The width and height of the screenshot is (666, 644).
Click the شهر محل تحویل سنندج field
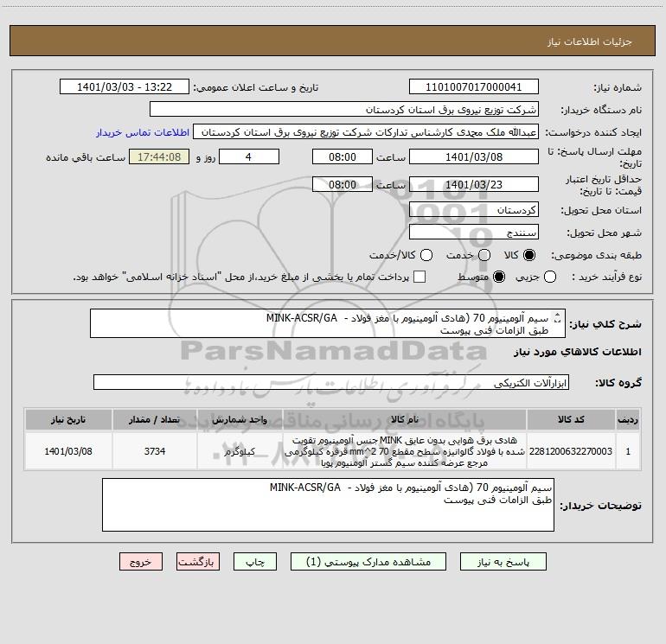tap(474, 233)
